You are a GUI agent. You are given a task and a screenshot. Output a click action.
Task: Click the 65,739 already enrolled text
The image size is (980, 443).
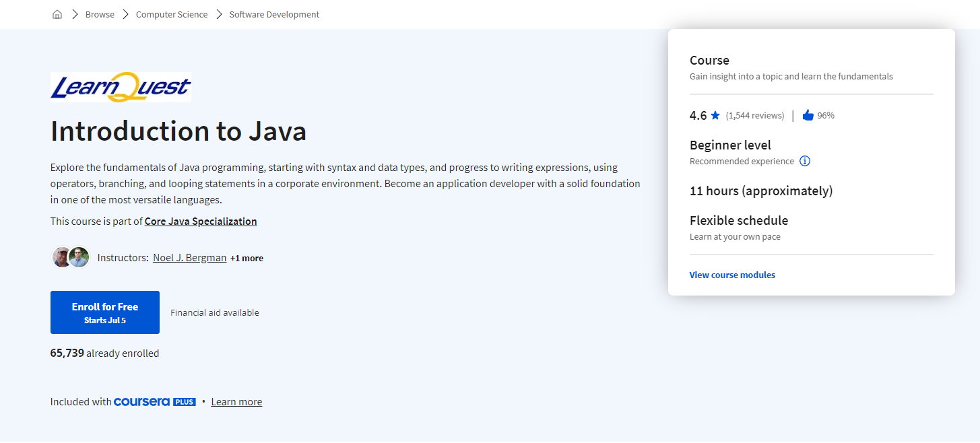click(104, 353)
